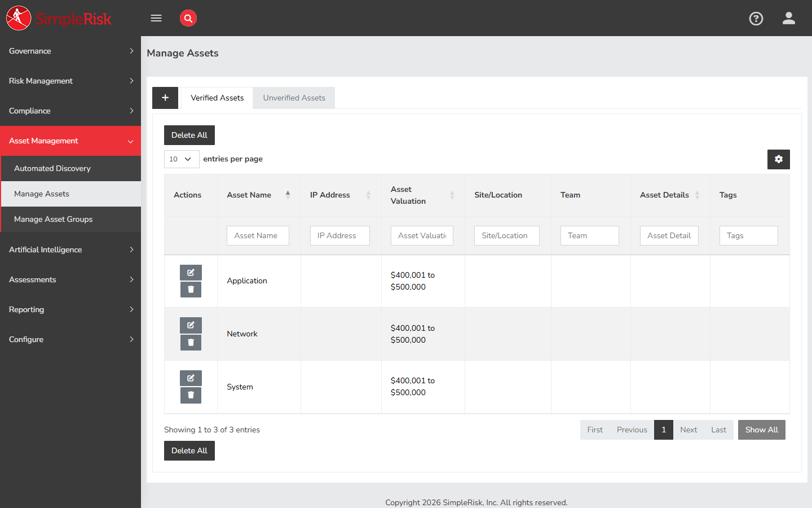Open the user profile icon

click(x=789, y=19)
